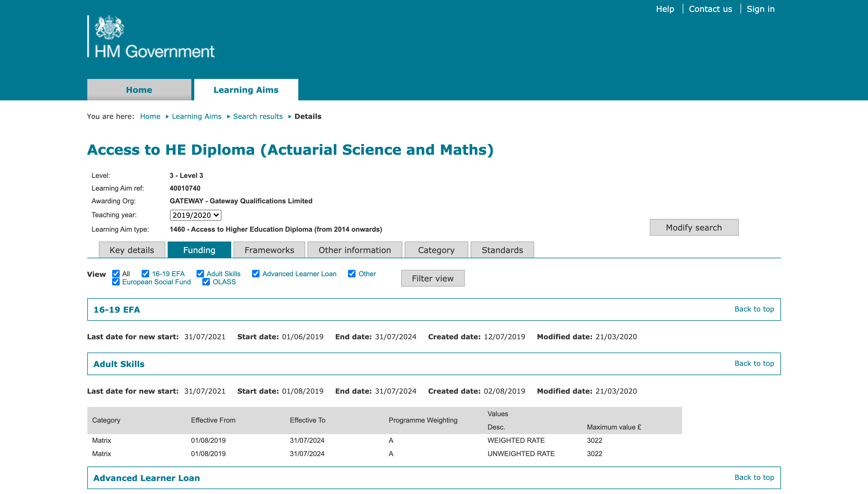This screenshot has width=868, height=494.
Task: Click Back to top in 16-19 EFA
Action: tap(754, 309)
